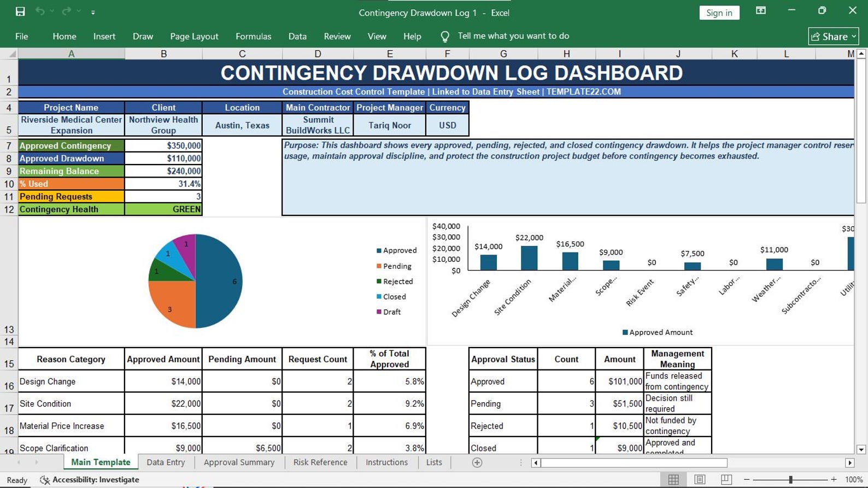Image resolution: width=868 pixels, height=488 pixels.
Task: Click the Tell me what you want to do box
Action: click(x=513, y=36)
